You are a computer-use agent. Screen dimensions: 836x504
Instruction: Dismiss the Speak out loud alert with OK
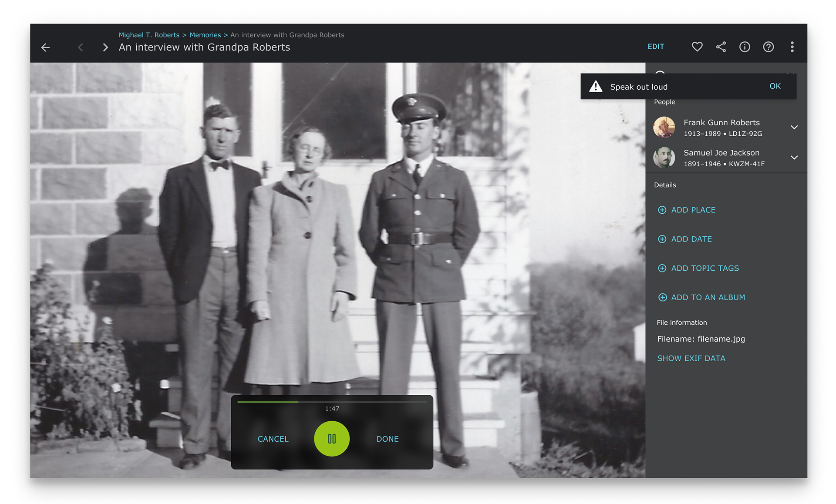(775, 86)
